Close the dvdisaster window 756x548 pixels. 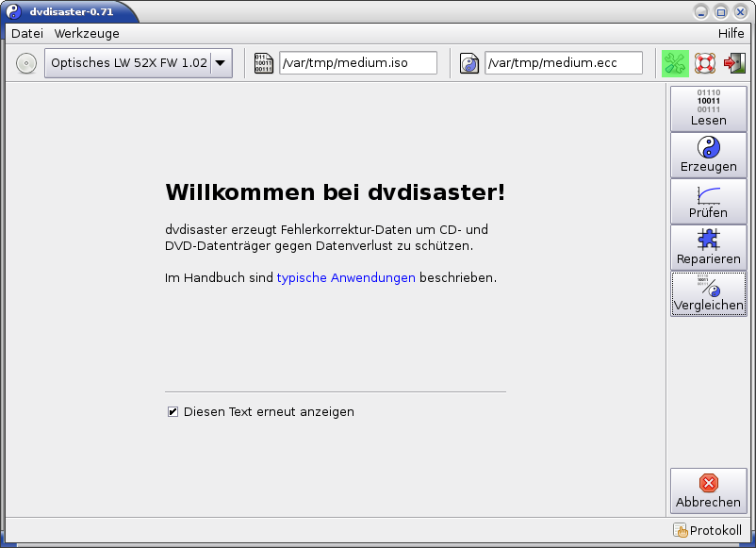[741, 12]
